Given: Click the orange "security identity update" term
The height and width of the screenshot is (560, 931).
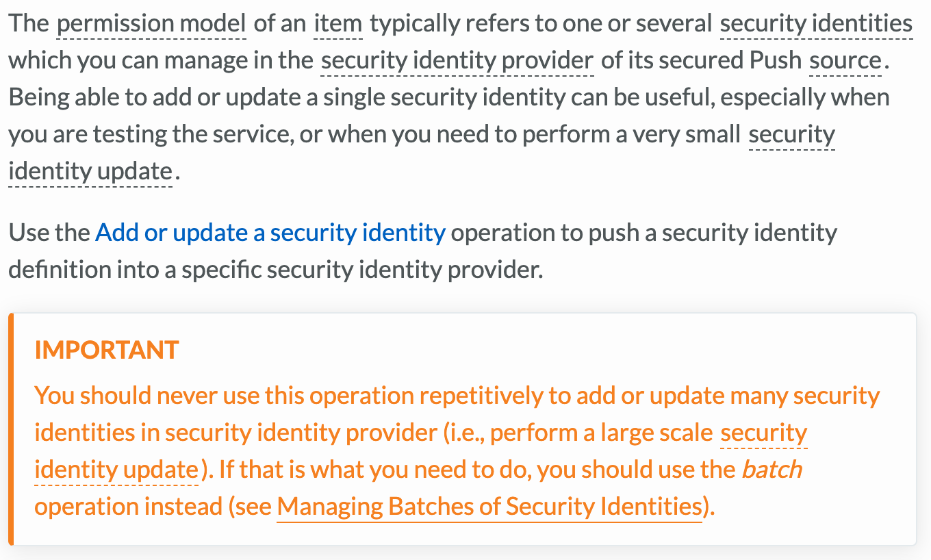Looking at the screenshot, I should coord(764,433).
